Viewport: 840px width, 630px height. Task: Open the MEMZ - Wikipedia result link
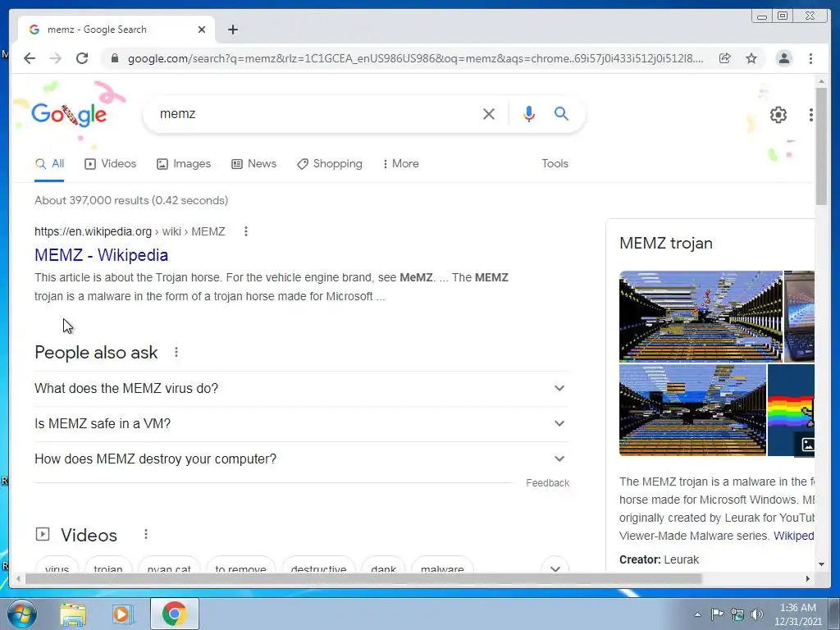tap(101, 255)
